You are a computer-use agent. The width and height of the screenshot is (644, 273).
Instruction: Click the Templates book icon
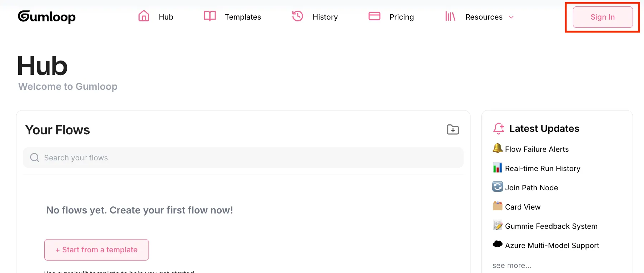click(210, 16)
